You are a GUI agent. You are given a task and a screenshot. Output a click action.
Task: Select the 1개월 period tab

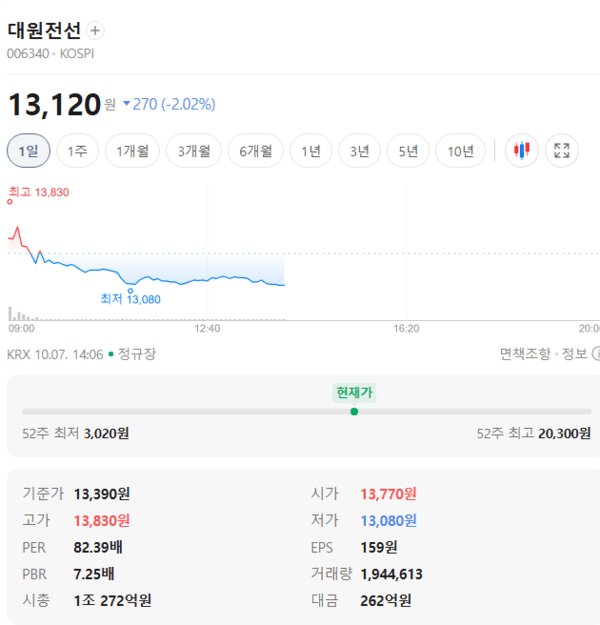click(x=132, y=151)
